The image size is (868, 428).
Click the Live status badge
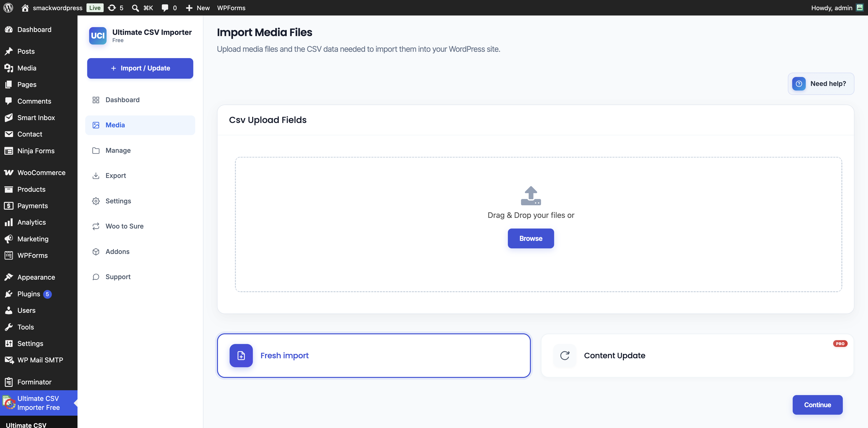95,8
